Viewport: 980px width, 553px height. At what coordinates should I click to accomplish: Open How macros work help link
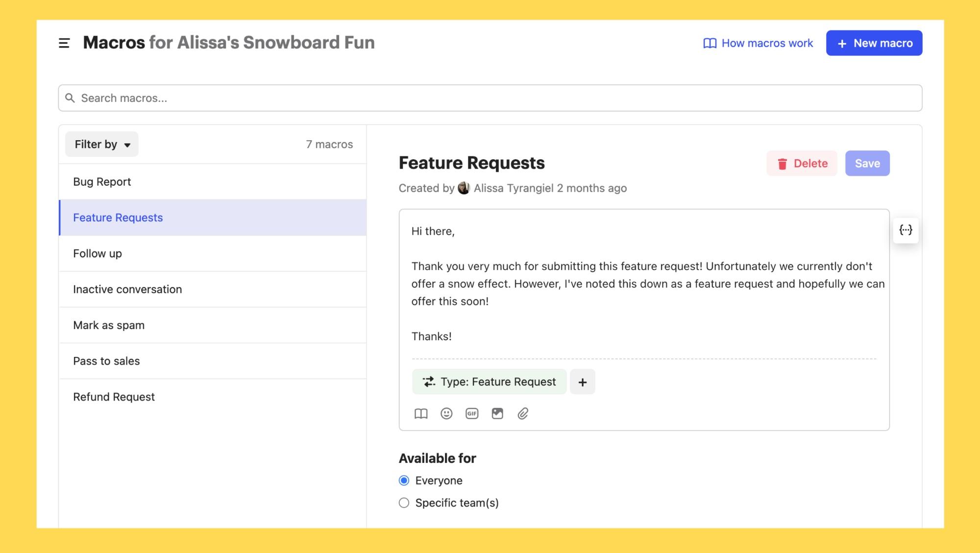tap(758, 43)
